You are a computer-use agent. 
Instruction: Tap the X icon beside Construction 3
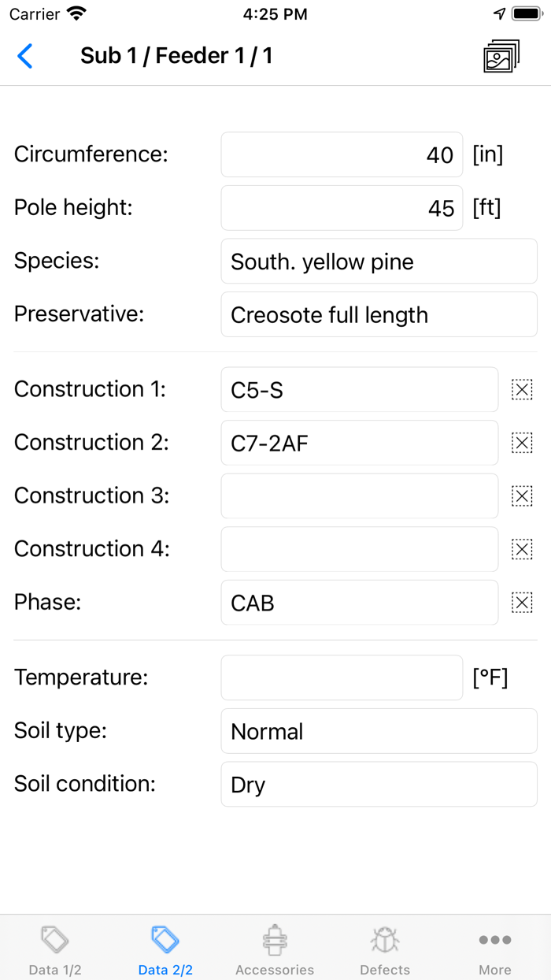521,496
